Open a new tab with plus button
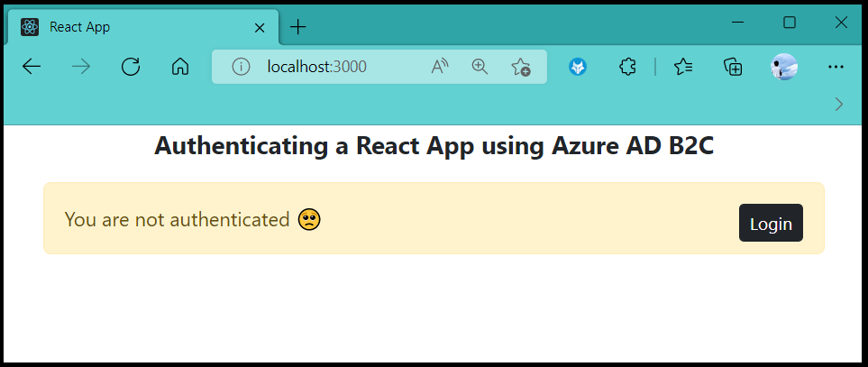 tap(297, 27)
